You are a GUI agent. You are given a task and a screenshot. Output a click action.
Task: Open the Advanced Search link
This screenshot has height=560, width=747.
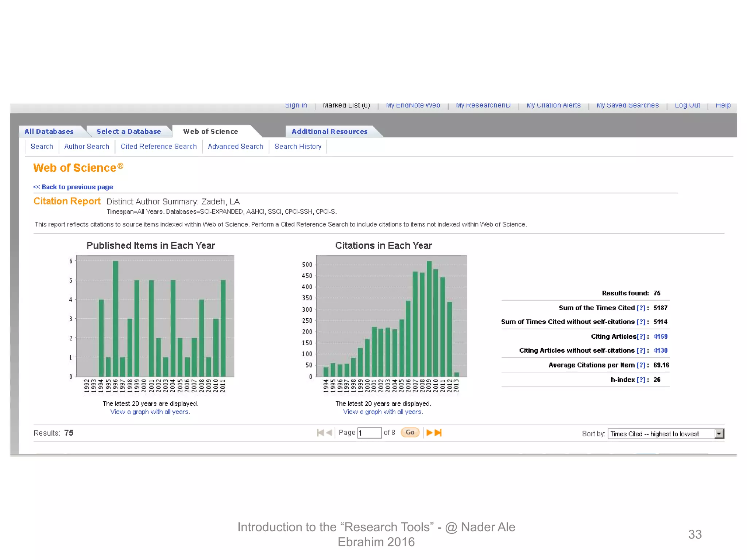tap(235, 147)
